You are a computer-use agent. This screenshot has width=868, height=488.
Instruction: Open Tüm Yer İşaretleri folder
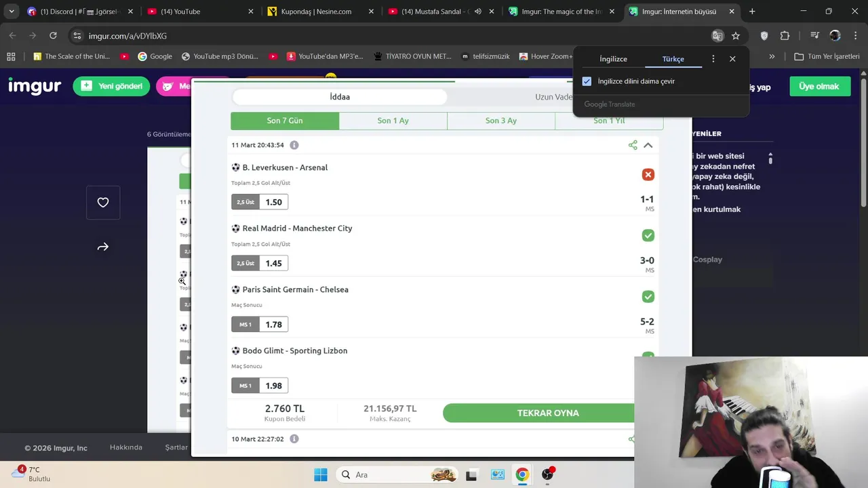point(827,56)
